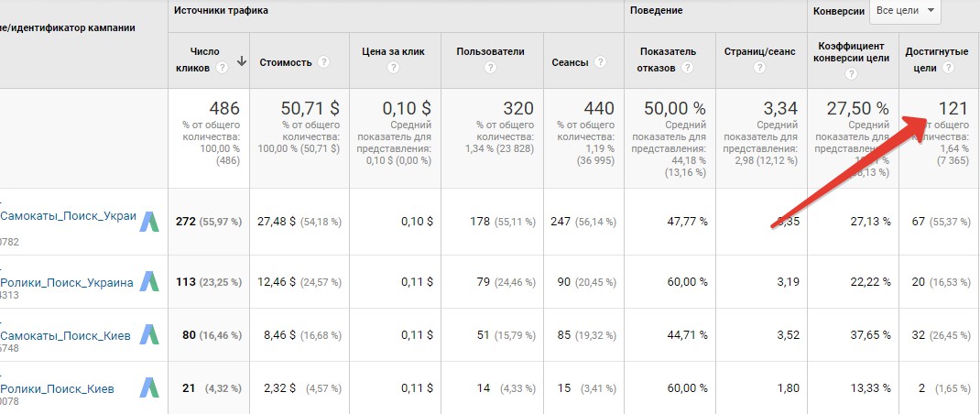Viewport: 980px width, 414px height.
Task: Click total bounce rate '50,00 %'
Action: click(675, 108)
